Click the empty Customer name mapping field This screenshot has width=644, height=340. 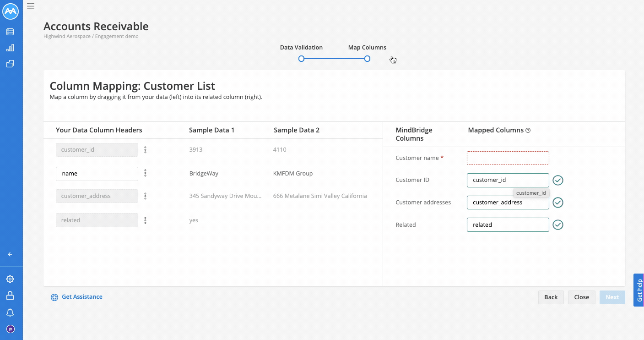click(508, 158)
